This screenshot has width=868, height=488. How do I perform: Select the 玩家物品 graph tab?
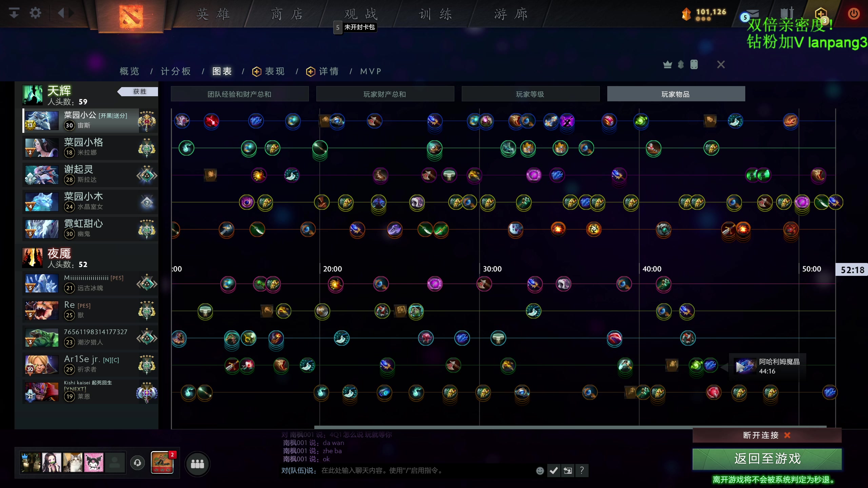click(676, 94)
